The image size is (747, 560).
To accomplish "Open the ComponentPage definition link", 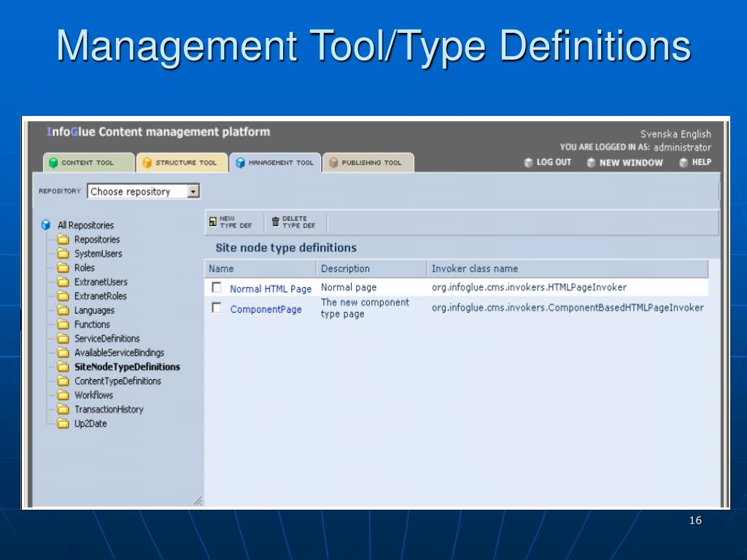I will pos(266,309).
